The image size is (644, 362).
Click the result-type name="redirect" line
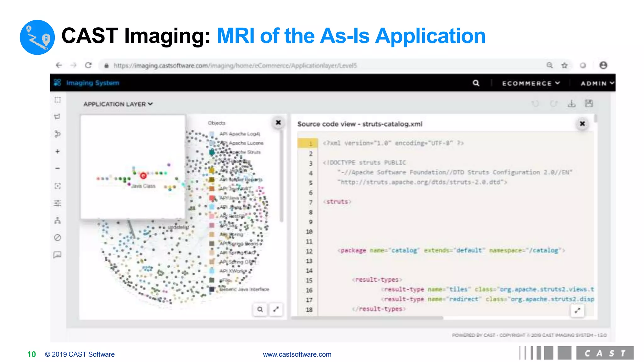click(487, 299)
